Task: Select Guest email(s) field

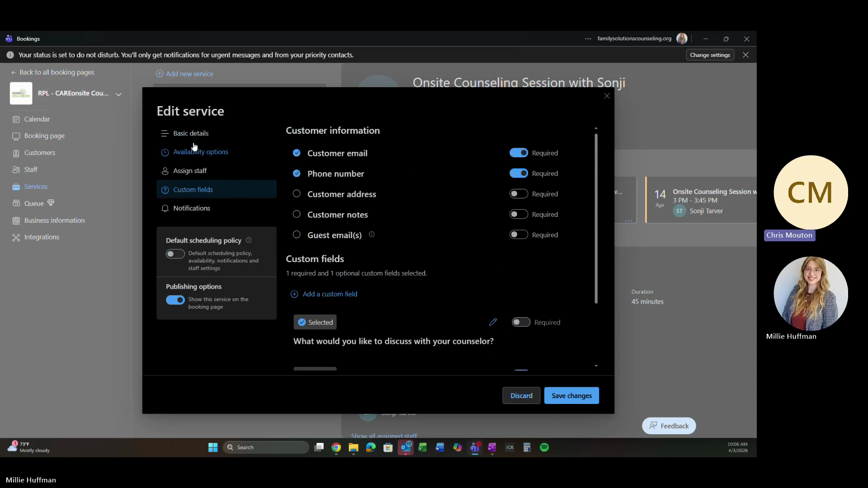Action: pyautogui.click(x=297, y=235)
